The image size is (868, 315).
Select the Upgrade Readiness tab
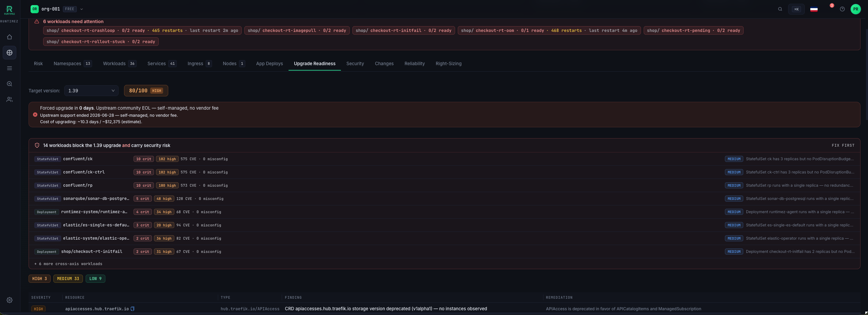(x=315, y=63)
